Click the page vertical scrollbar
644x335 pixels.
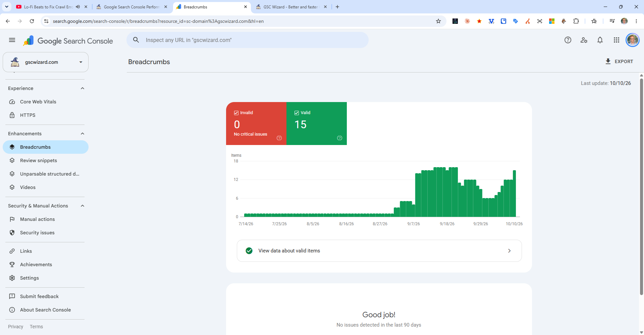[641, 186]
